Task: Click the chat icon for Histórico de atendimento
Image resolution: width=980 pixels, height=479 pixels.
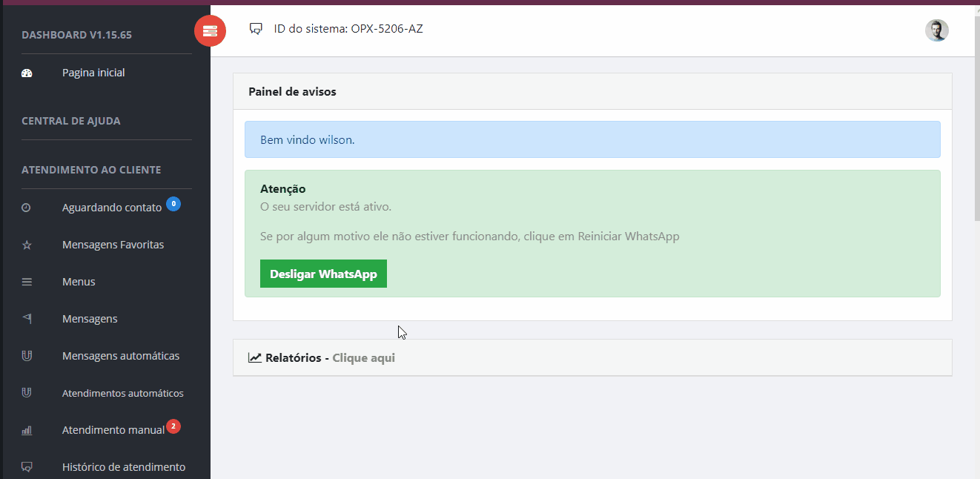Action: pyautogui.click(x=27, y=467)
